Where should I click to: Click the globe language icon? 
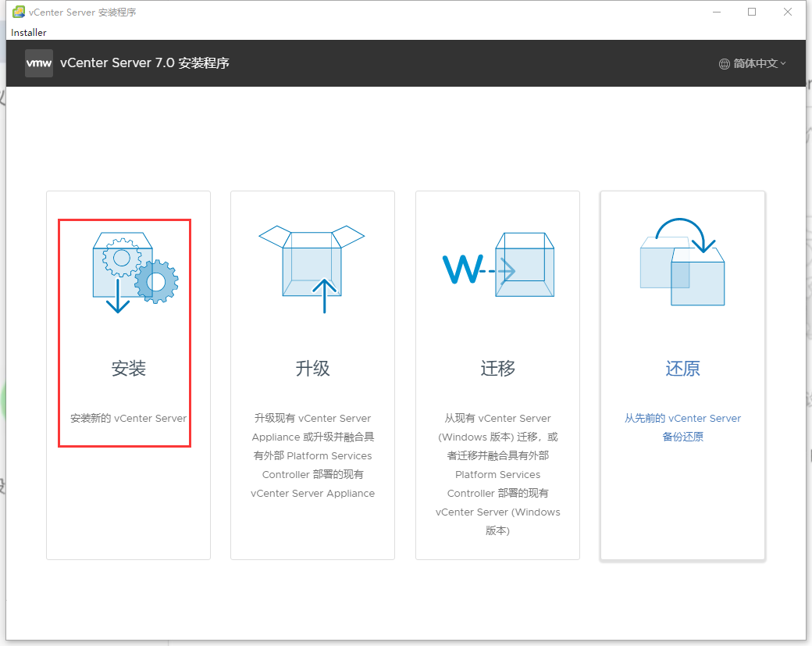724,64
